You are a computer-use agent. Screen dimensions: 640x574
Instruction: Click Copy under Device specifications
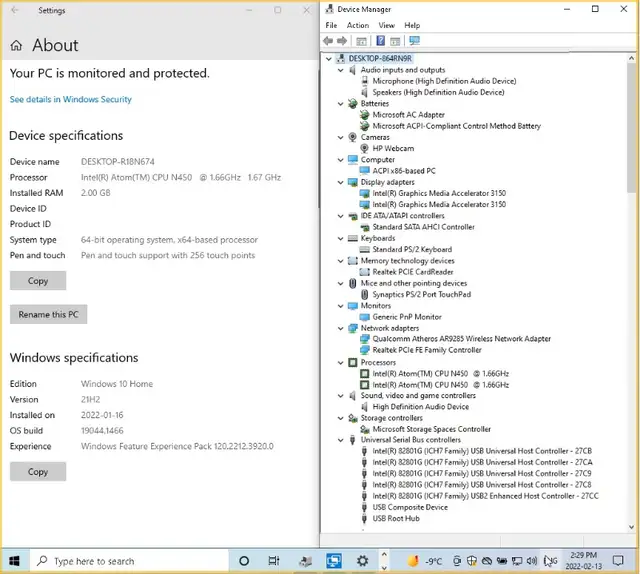coord(38,281)
